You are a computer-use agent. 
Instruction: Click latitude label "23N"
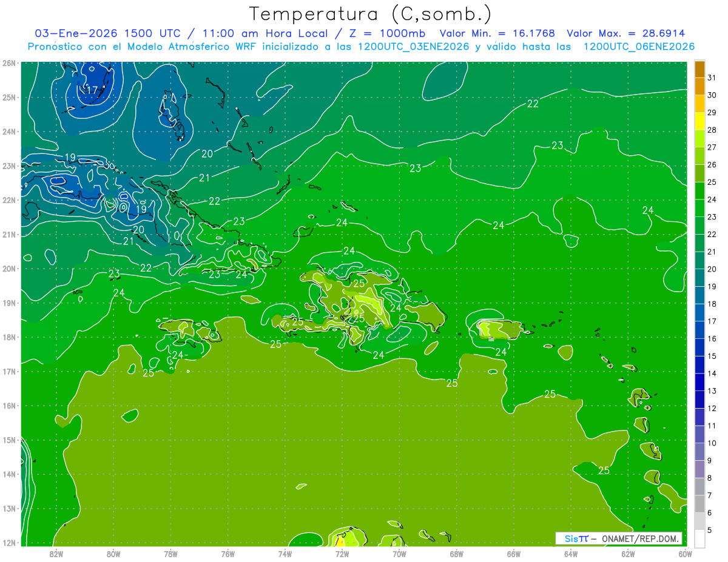tap(9, 166)
